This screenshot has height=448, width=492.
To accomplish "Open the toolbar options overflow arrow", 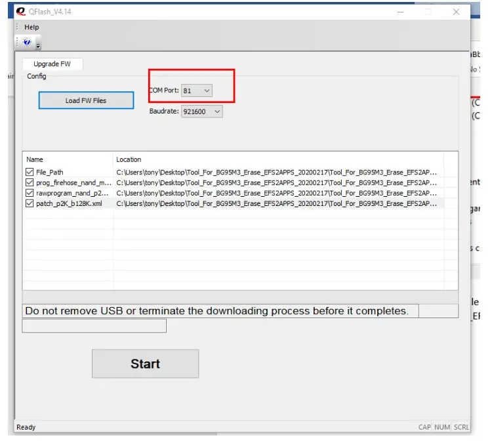I will [x=38, y=47].
